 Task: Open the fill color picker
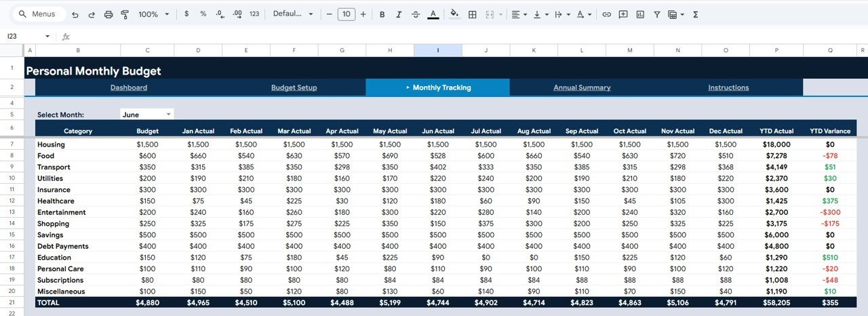coord(454,14)
